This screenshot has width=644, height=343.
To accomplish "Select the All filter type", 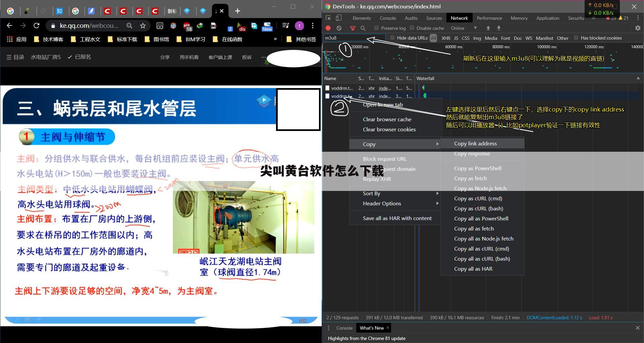I will 433,38.
